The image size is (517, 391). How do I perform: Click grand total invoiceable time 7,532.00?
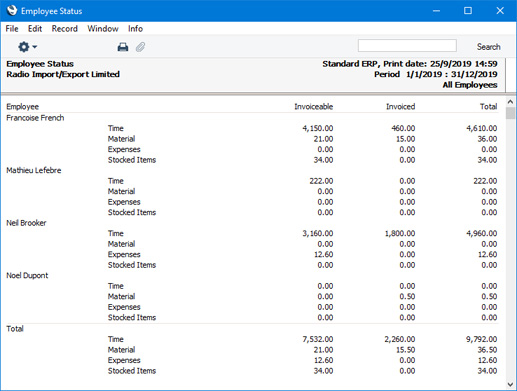318,339
